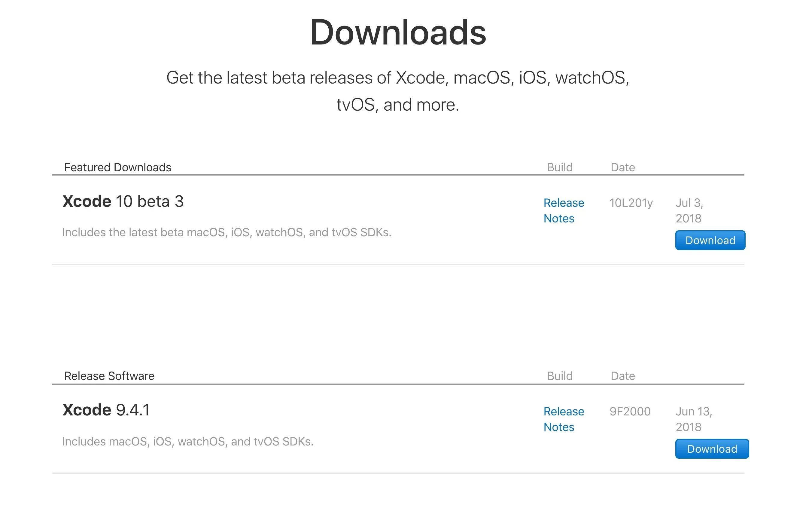Click the latest beta SDKs description text
This screenshot has height=508, width=812.
tap(227, 232)
